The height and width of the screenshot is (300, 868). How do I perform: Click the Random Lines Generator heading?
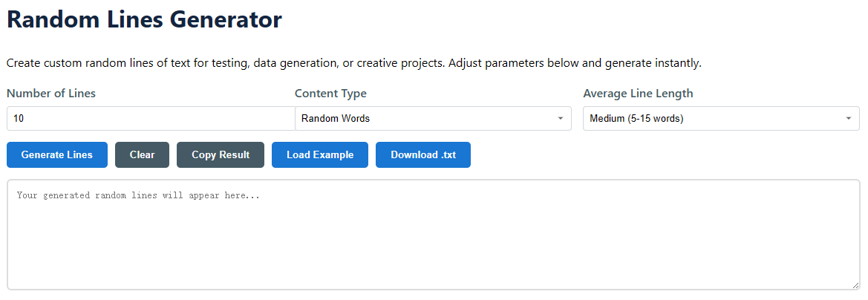coord(144,19)
